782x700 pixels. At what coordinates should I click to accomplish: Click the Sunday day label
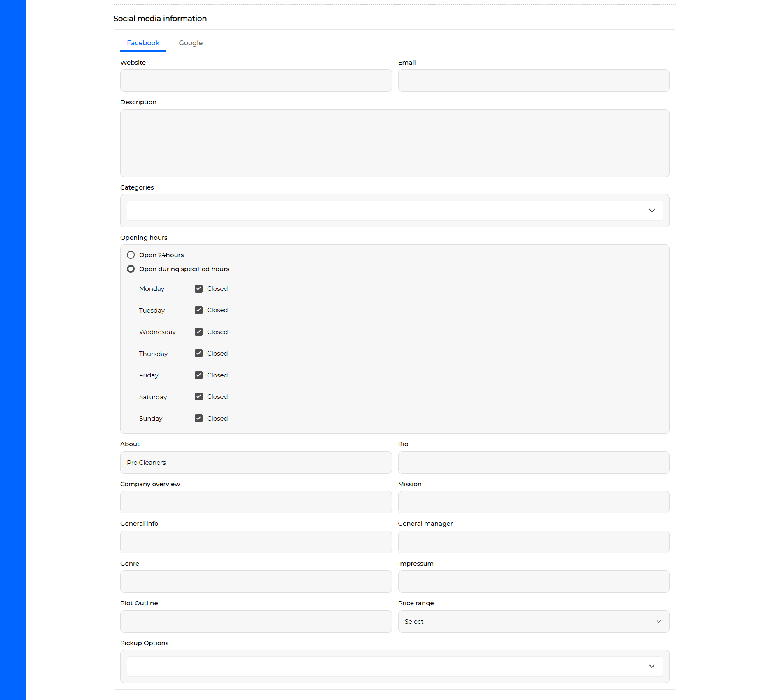click(x=151, y=419)
